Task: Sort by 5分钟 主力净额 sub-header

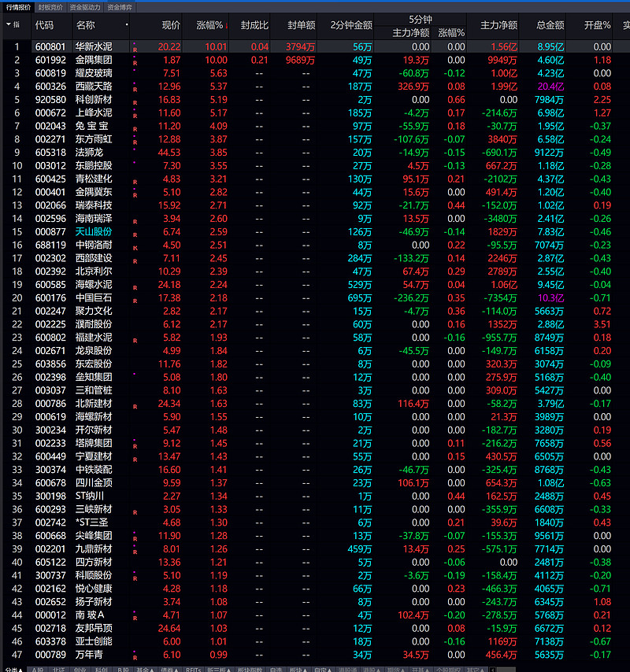Action: pos(411,32)
